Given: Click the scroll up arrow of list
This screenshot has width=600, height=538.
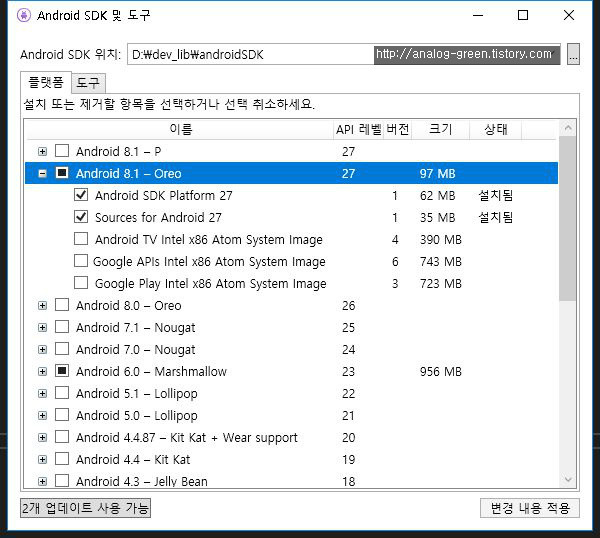Looking at the screenshot, I should point(568,128).
